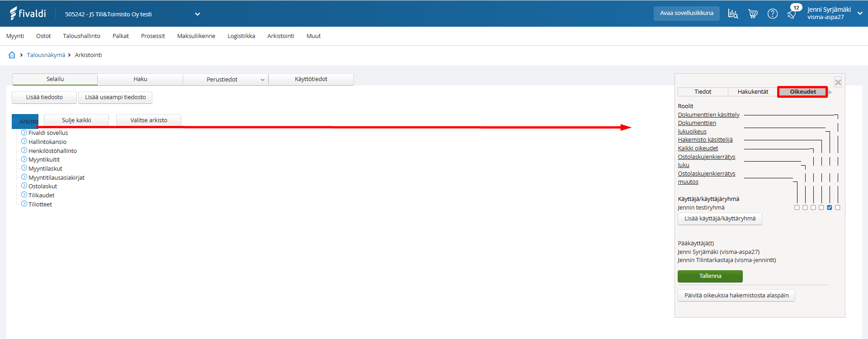Expand the Myyntilaskut folder arrow
868x339 pixels.
pyautogui.click(x=24, y=168)
